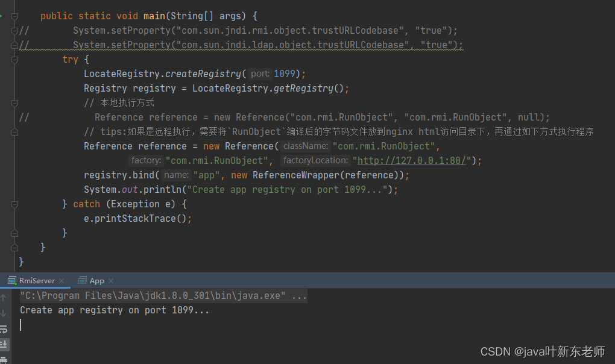Click the getRegistry method call

[x=303, y=89]
